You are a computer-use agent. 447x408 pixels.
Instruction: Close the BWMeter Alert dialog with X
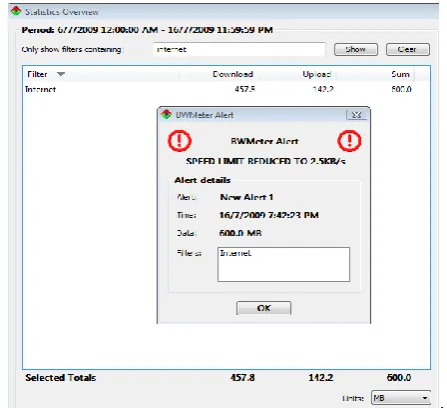356,115
